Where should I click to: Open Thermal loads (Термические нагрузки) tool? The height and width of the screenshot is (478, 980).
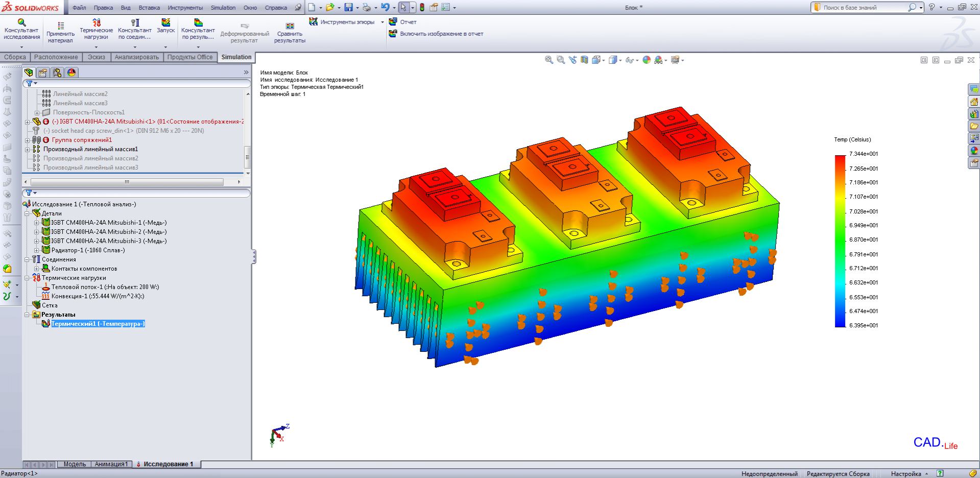pos(96,23)
